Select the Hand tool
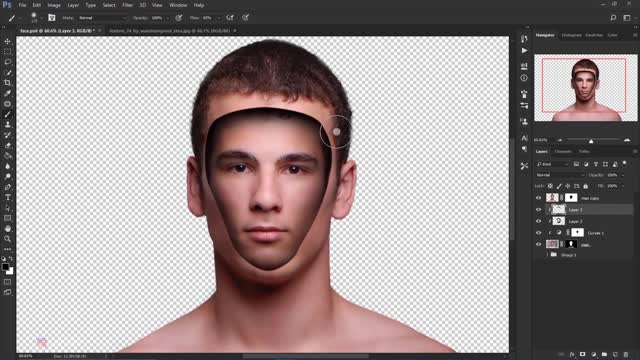 coord(7,229)
